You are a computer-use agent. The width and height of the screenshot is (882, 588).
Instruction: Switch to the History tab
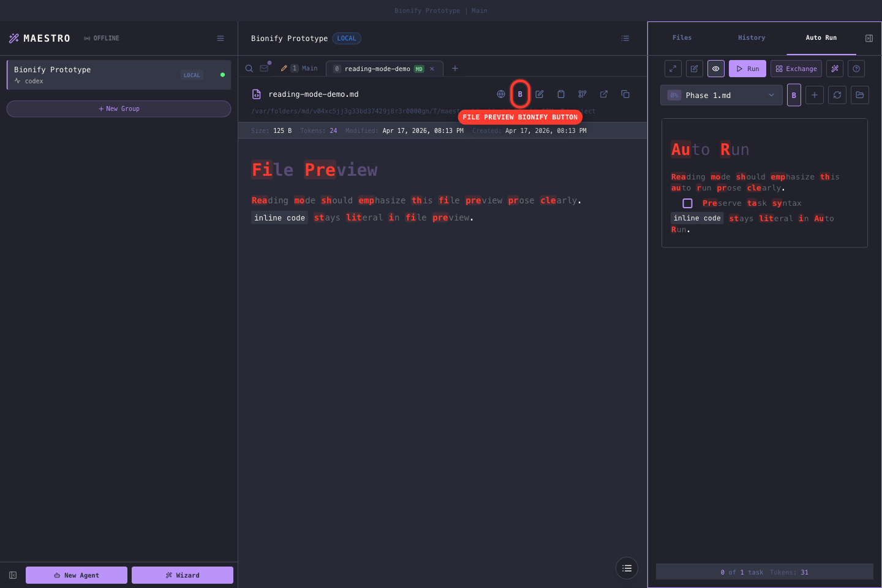click(752, 37)
